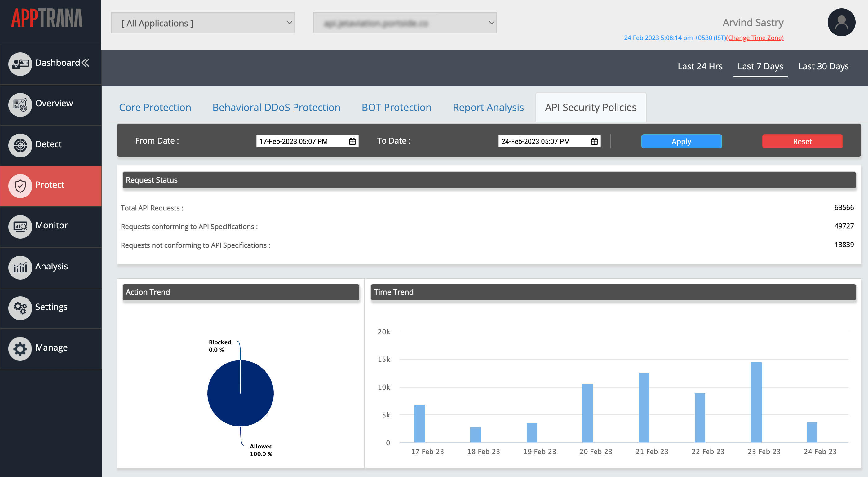Select the Last 30 Days toggle
This screenshot has width=868, height=477.
(x=823, y=66)
